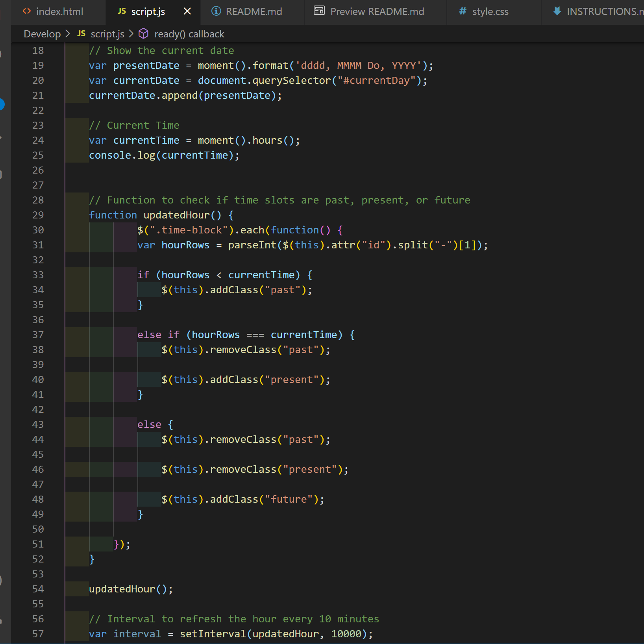
Task: Click the '// Current Time' comment
Action: [x=134, y=126]
